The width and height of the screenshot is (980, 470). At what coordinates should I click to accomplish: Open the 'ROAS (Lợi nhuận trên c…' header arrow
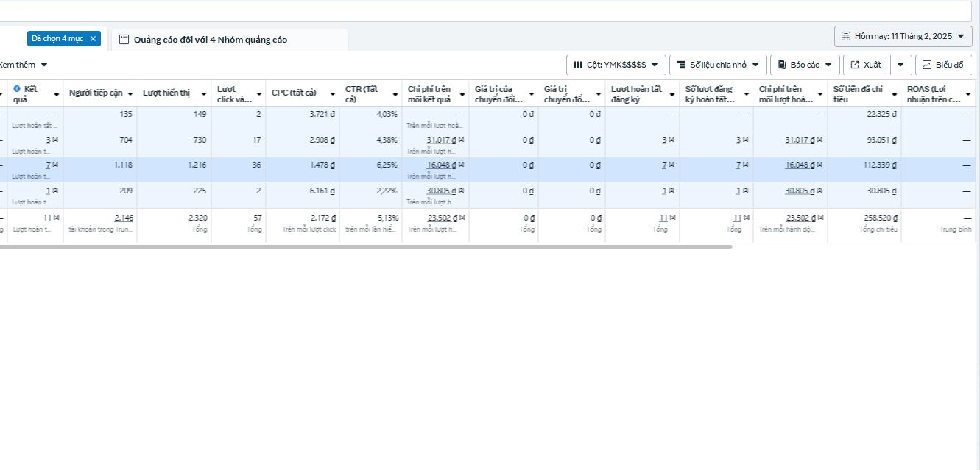(968, 94)
